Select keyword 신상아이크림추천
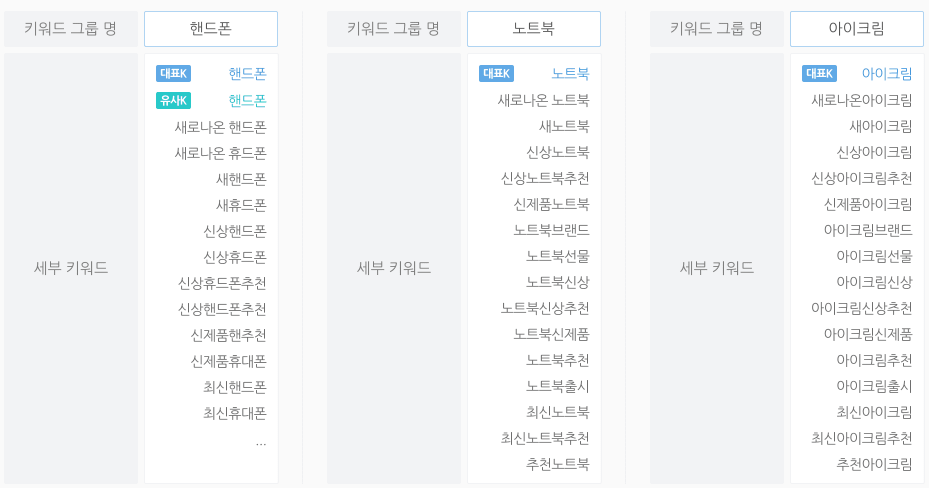Image resolution: width=929 pixels, height=488 pixels. (x=861, y=178)
